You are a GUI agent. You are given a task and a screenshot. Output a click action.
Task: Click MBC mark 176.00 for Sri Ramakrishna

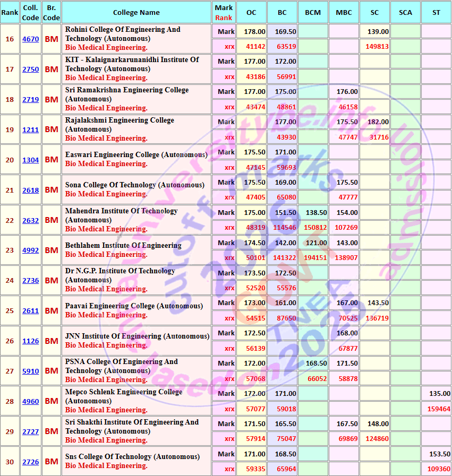347,92
